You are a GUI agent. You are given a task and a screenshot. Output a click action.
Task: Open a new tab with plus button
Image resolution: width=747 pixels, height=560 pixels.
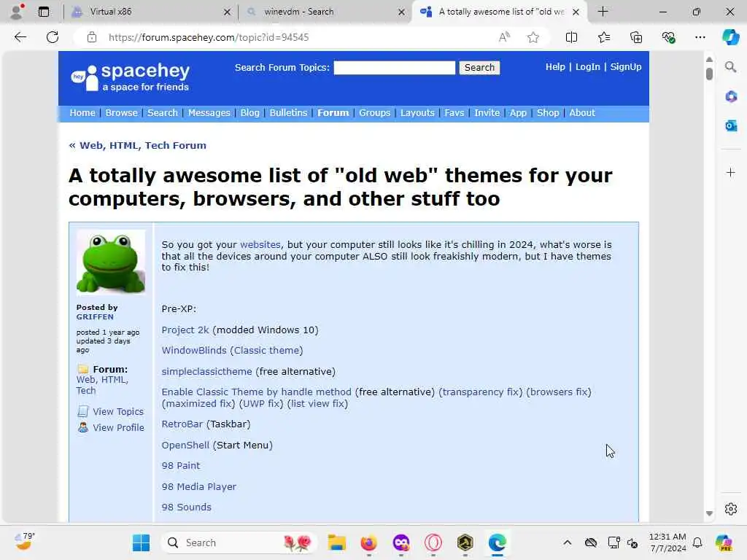click(x=603, y=12)
